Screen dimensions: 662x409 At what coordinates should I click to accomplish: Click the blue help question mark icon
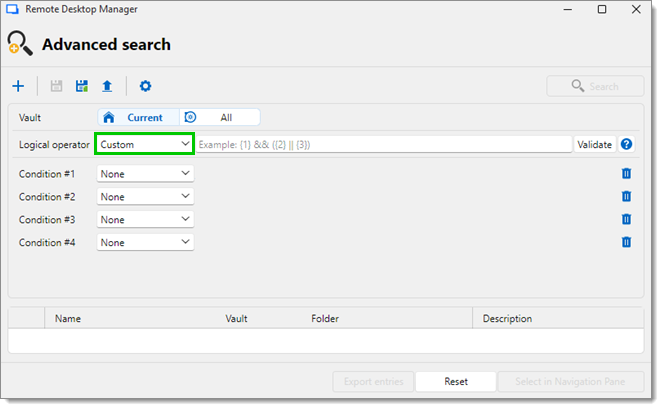pos(627,144)
